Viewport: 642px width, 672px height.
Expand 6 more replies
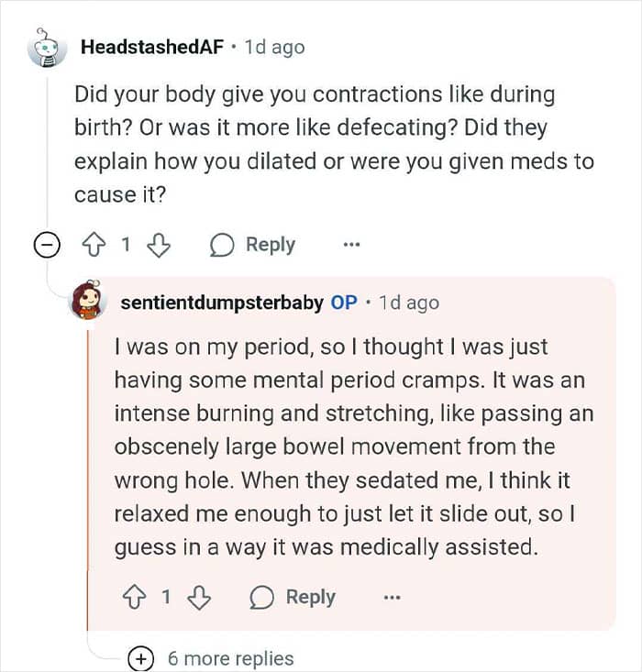(141, 658)
